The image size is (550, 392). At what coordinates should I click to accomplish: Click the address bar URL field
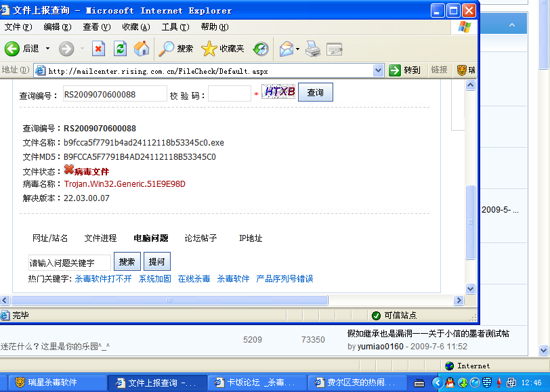point(209,71)
